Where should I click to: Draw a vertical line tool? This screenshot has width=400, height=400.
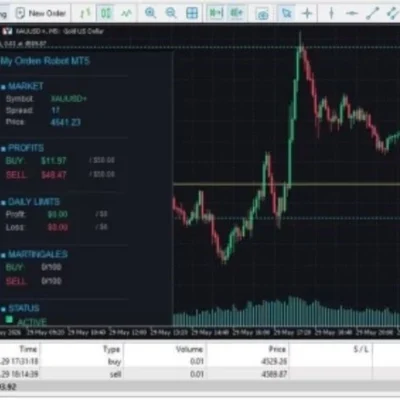click(x=331, y=13)
